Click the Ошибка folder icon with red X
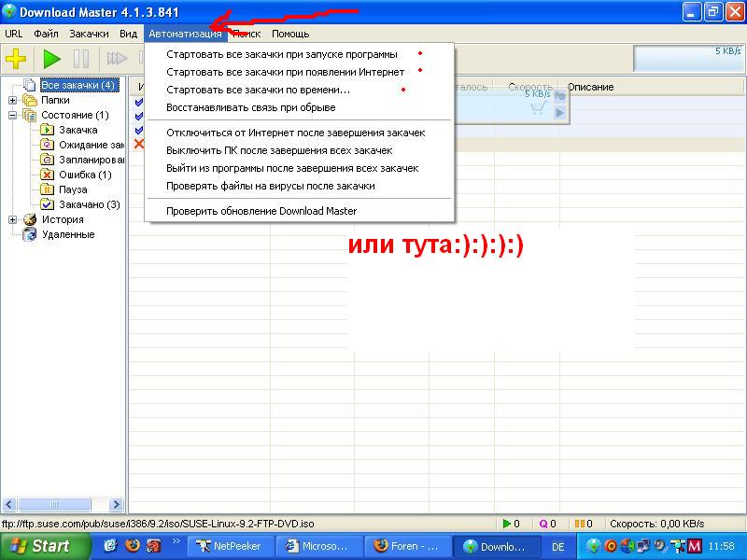This screenshot has height=560, width=747. [x=47, y=175]
